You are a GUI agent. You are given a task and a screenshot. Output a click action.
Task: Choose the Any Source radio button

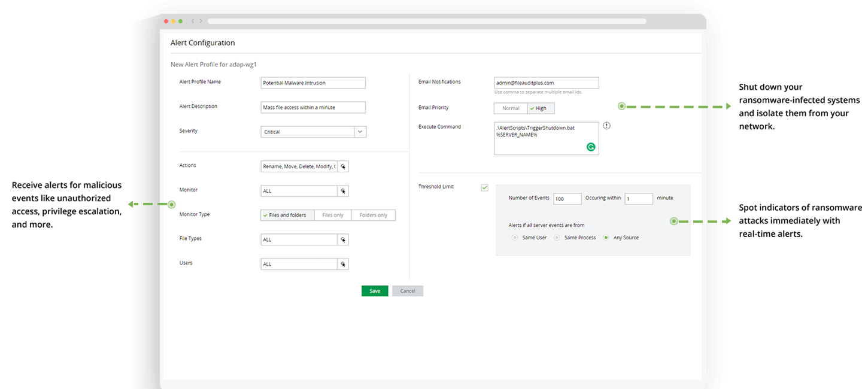click(x=606, y=238)
